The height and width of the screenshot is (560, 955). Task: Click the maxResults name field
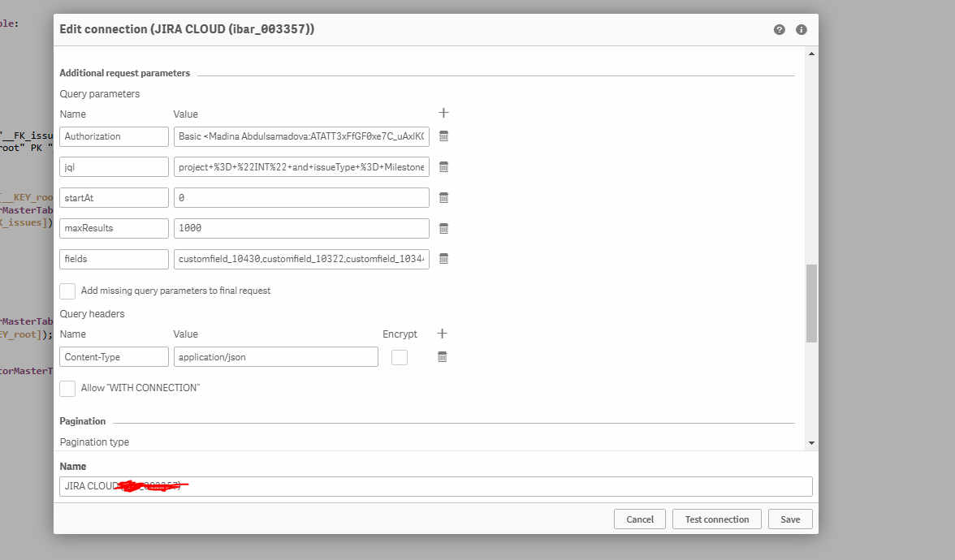tap(114, 228)
